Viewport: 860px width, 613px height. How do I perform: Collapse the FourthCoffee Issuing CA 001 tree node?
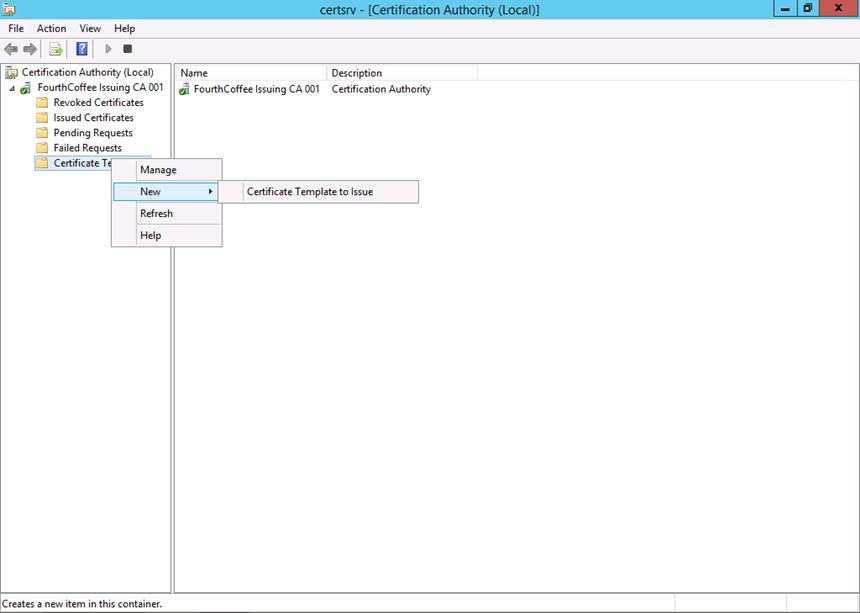[12, 88]
